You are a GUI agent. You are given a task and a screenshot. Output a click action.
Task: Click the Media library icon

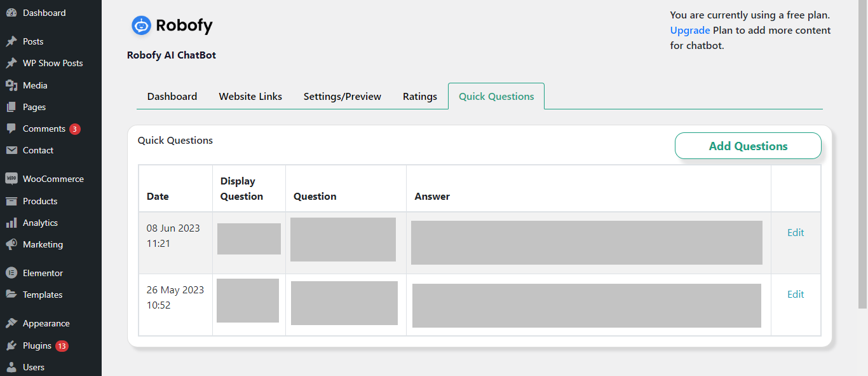tap(11, 85)
